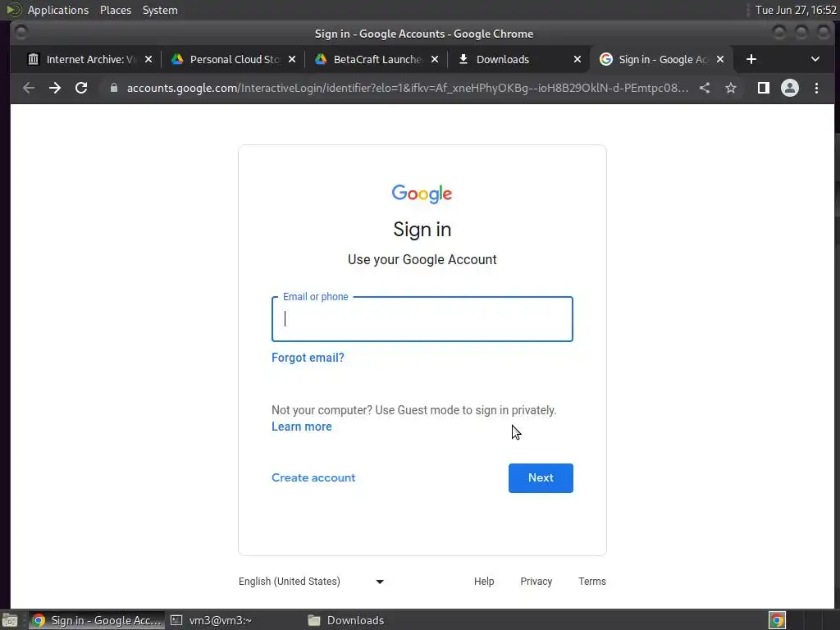Open the Learn more link
This screenshot has height=630, width=840.
point(302,427)
